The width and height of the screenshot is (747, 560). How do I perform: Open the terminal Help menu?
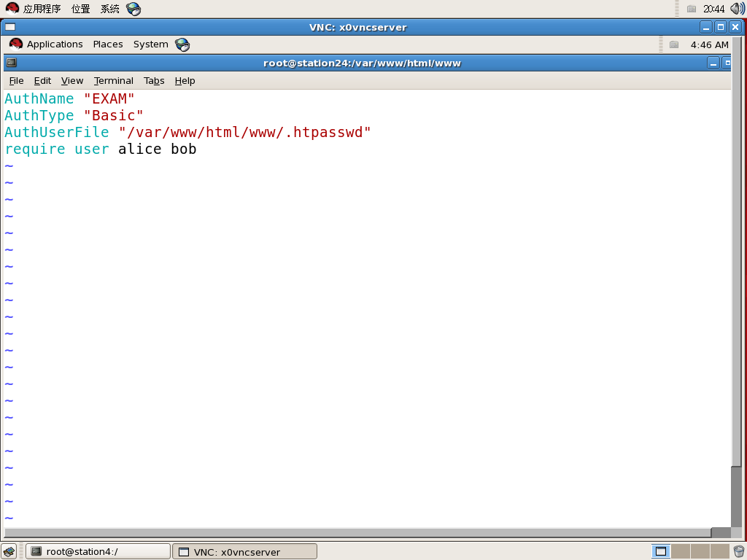tap(185, 80)
